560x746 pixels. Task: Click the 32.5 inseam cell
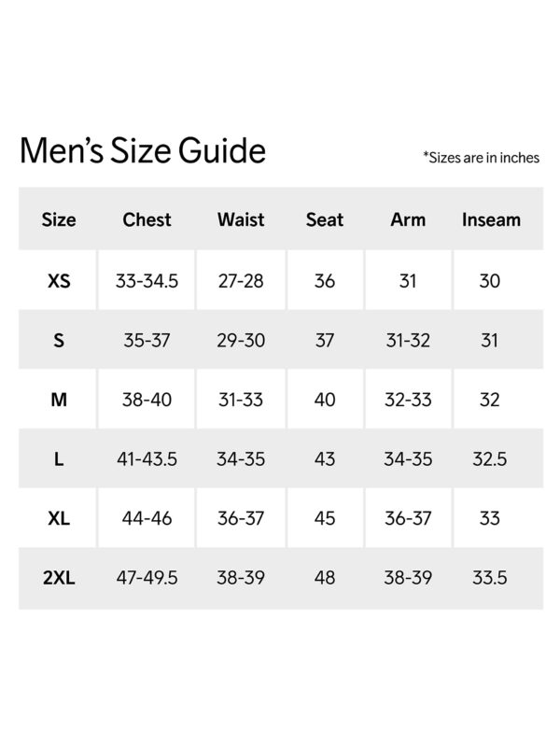pos(490,459)
